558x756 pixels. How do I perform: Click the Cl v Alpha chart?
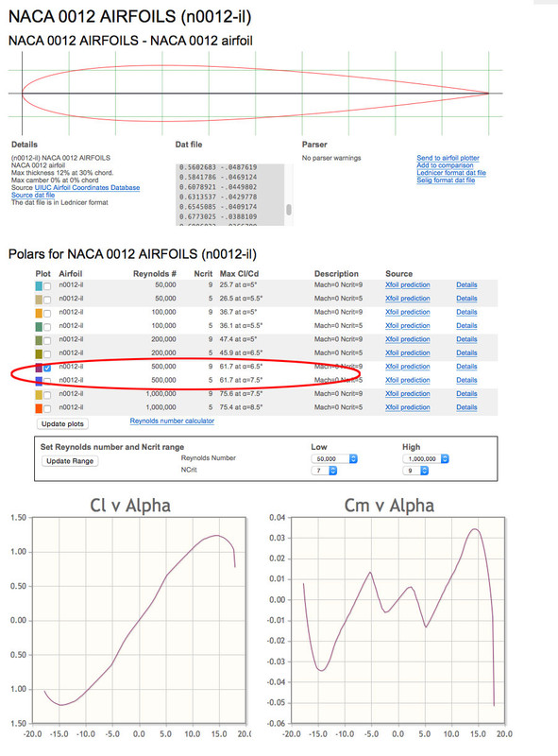tap(139, 620)
